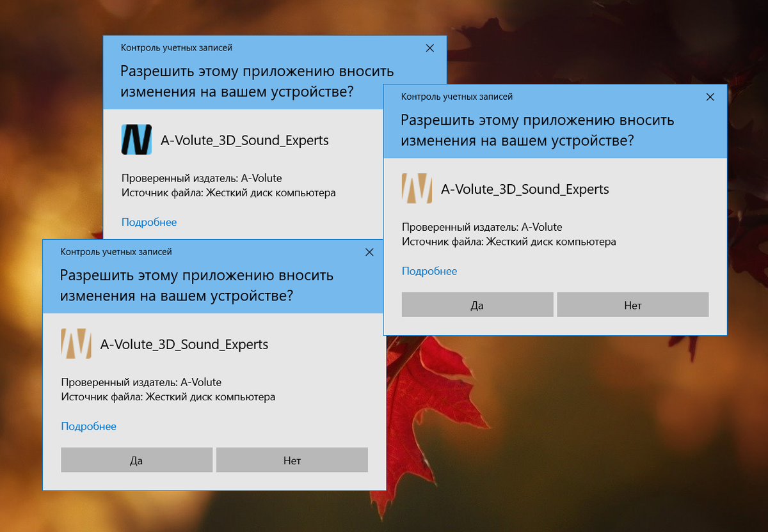768x532 pixels.
Task: Open Подробнее in the dialog with black icon
Action: 149,222
